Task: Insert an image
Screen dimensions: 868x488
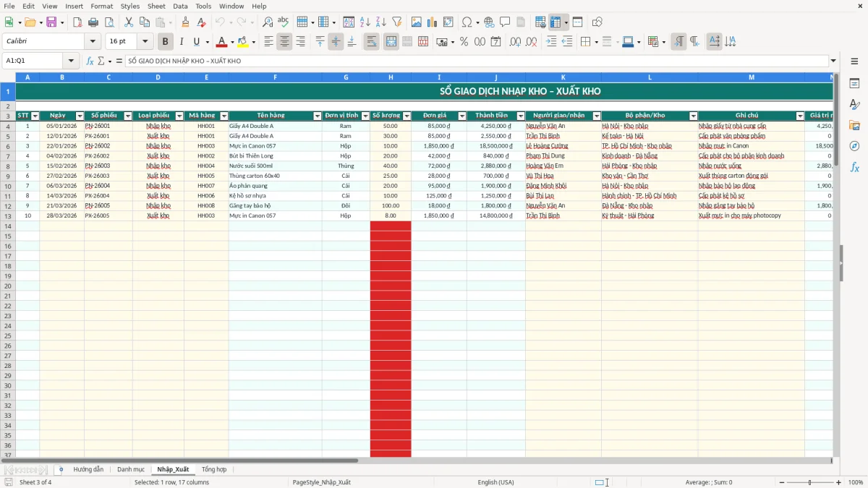Action: pyautogui.click(x=416, y=22)
